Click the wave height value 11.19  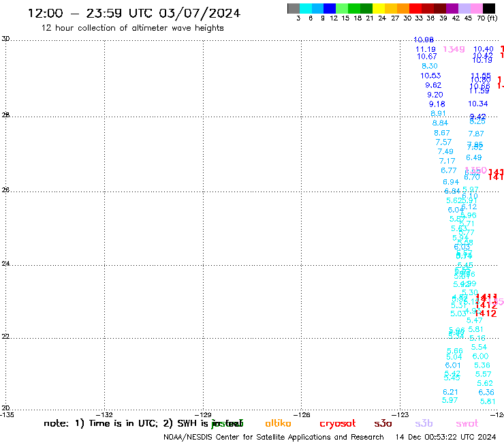click(x=426, y=49)
